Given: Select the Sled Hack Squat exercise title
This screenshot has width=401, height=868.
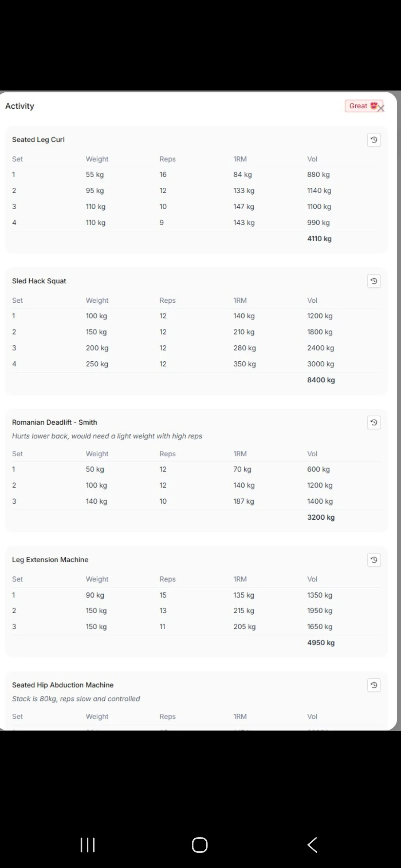Looking at the screenshot, I should click(39, 281).
